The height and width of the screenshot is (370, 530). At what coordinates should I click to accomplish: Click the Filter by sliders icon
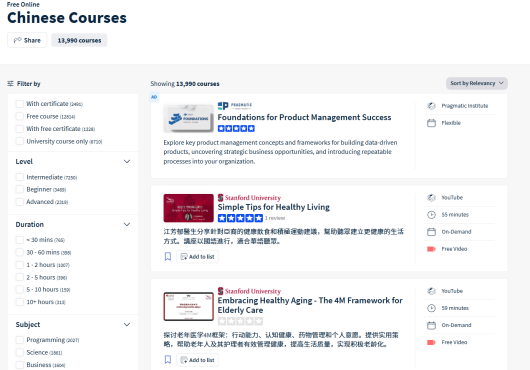tap(10, 83)
